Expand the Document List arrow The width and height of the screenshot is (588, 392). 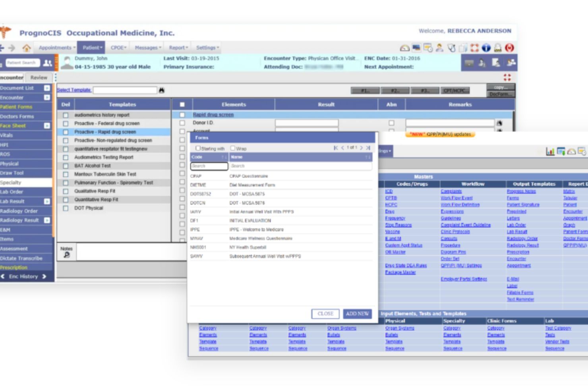click(47, 88)
